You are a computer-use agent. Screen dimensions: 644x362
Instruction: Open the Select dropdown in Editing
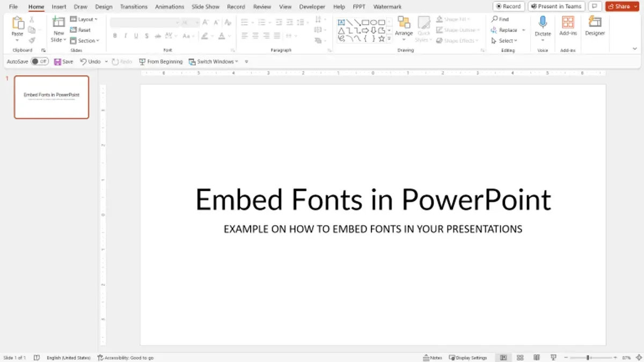[504, 41]
